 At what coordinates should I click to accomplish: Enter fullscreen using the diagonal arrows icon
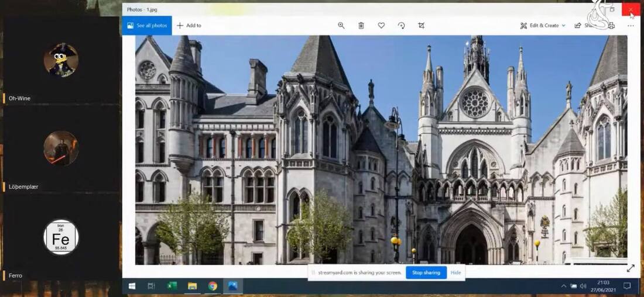pos(631,268)
